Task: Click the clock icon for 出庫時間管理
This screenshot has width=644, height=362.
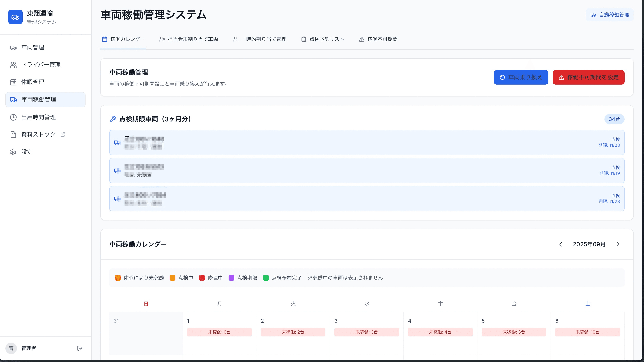Action: (13, 117)
